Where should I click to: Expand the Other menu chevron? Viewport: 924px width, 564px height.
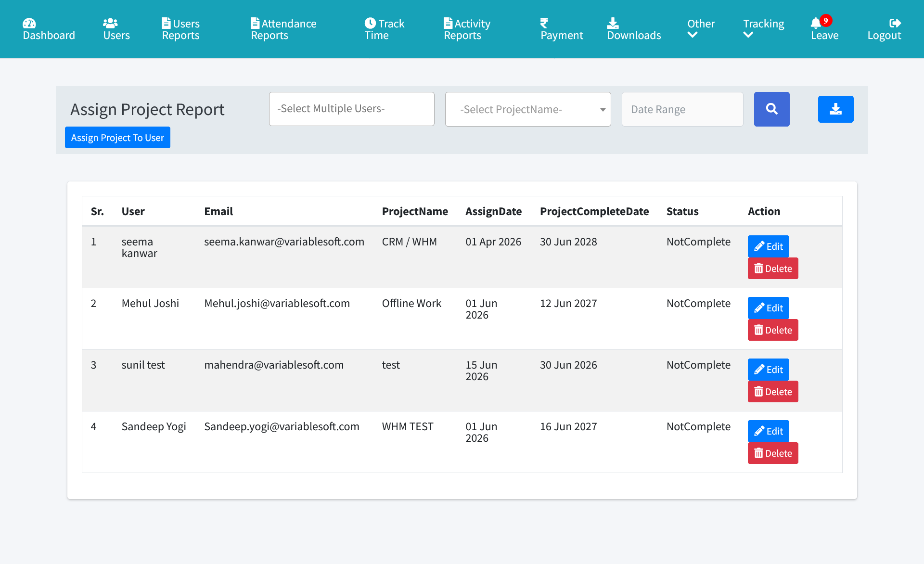click(x=693, y=35)
